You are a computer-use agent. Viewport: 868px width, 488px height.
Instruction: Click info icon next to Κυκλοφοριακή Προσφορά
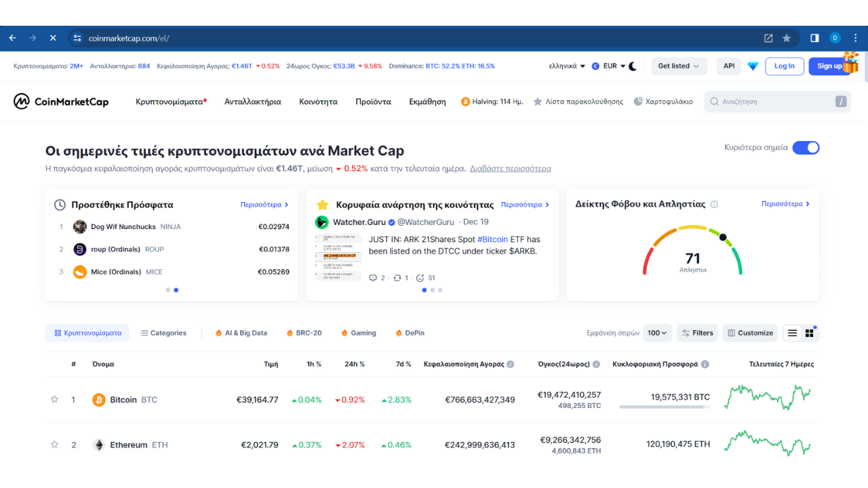pyautogui.click(x=705, y=364)
